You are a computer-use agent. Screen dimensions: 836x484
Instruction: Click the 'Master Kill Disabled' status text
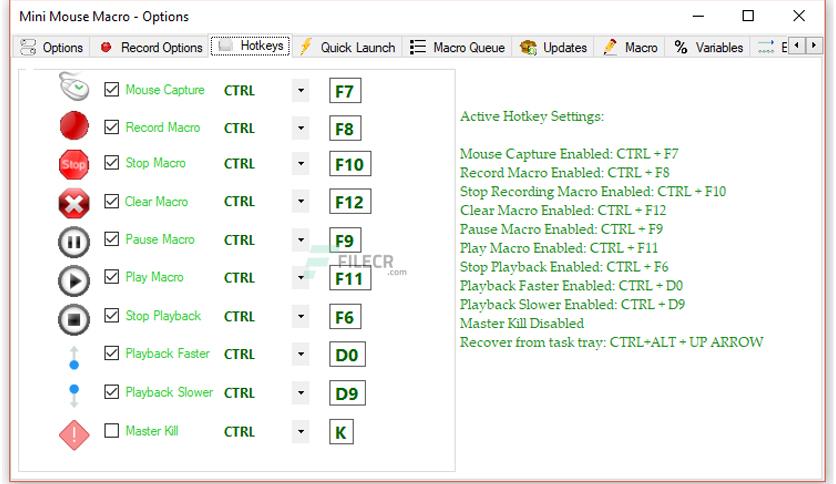(x=522, y=324)
